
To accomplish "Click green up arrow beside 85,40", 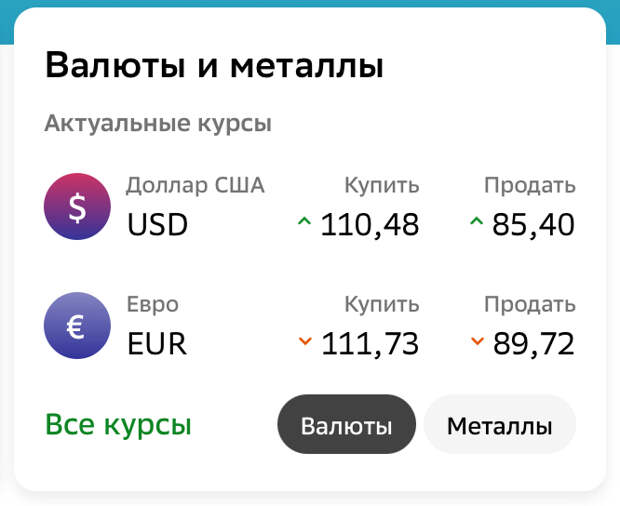I will click(476, 221).
